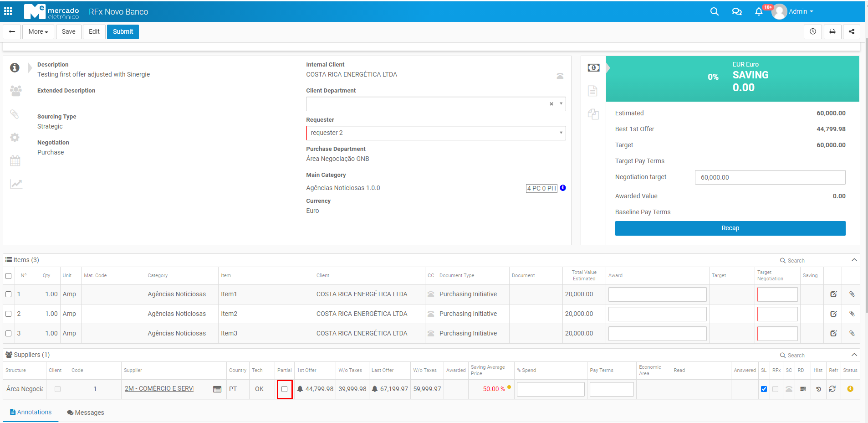Open the history clock icon
The width and height of the screenshot is (868, 423).
(x=812, y=32)
